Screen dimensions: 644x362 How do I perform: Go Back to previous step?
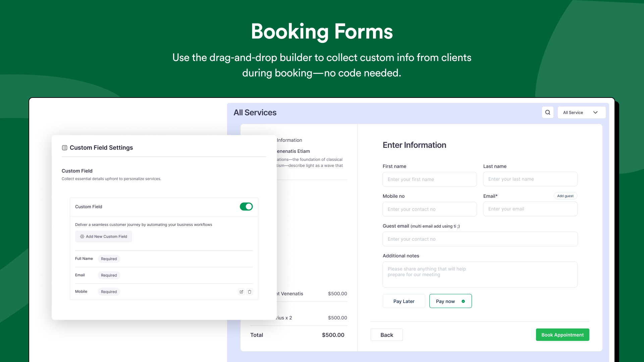point(387,335)
